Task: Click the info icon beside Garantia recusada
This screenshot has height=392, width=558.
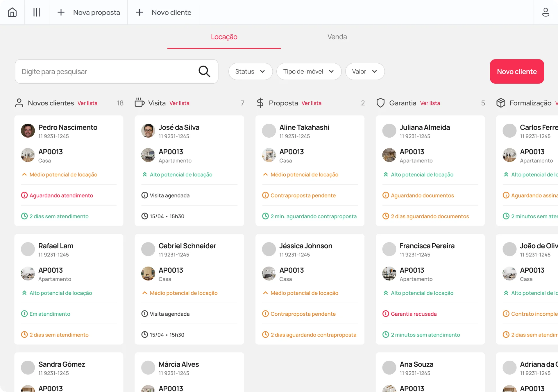Action: (x=386, y=314)
